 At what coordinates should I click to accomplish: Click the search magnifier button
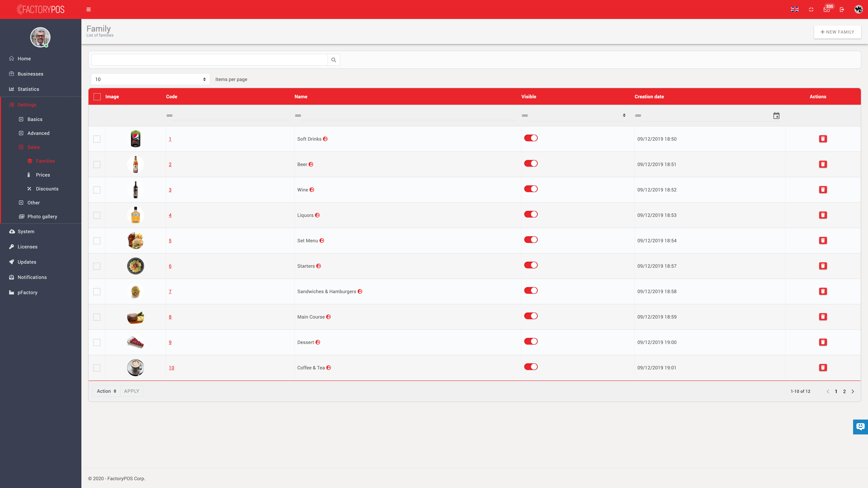point(334,60)
